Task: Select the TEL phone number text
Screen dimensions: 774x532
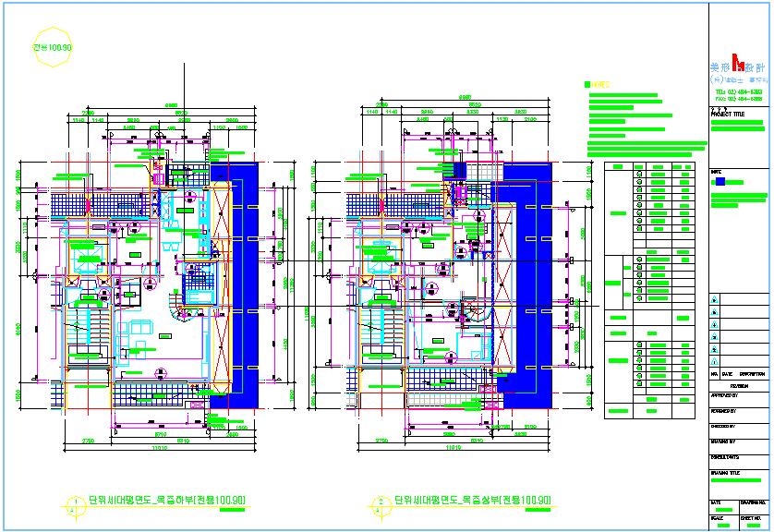Action: pos(737,92)
